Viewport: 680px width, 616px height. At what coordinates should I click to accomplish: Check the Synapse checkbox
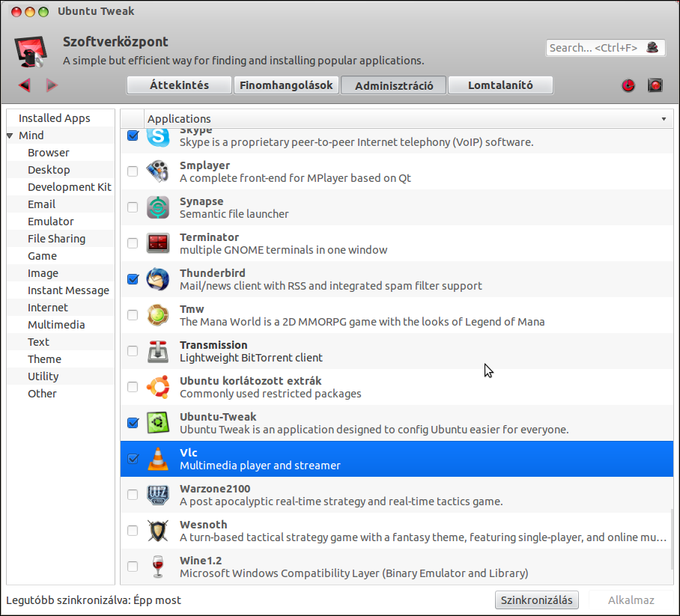tap(133, 207)
